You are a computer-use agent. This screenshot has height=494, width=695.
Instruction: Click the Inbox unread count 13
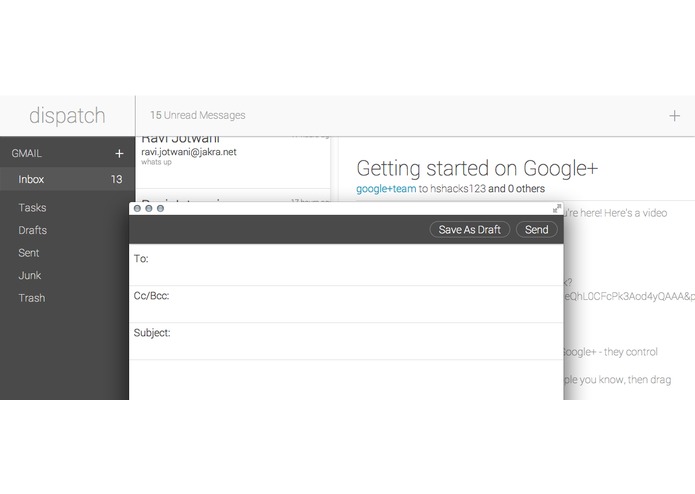[x=117, y=179]
